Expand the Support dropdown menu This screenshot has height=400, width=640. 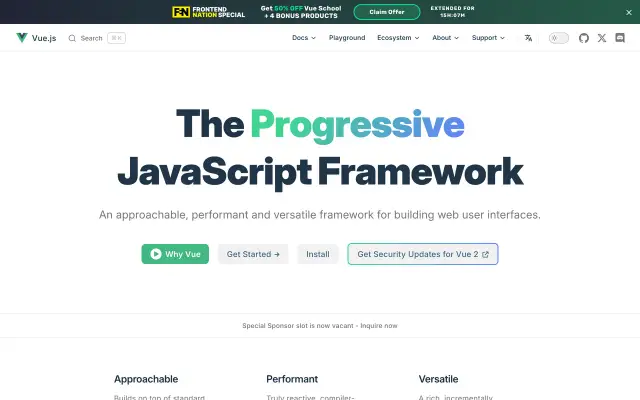(x=488, y=38)
